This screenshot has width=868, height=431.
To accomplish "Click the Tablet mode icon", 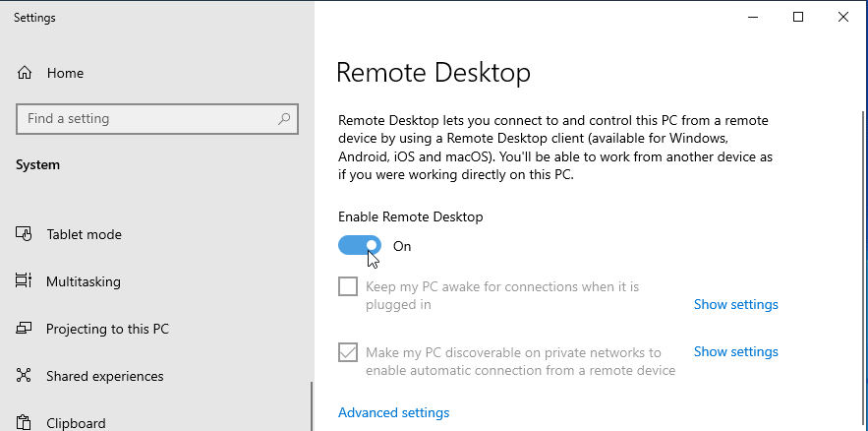I will (x=25, y=234).
